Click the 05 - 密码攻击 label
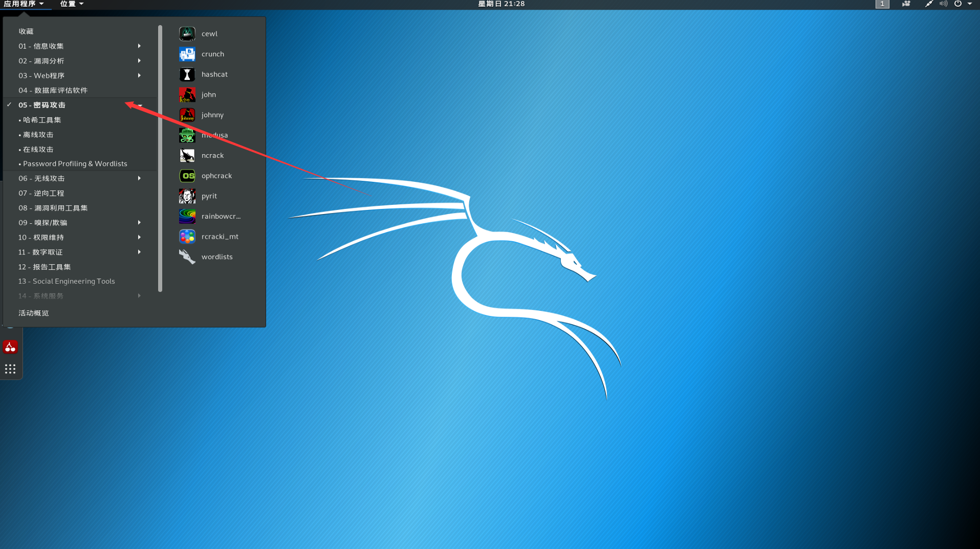Screen dimensions: 980x549 (x=42, y=105)
